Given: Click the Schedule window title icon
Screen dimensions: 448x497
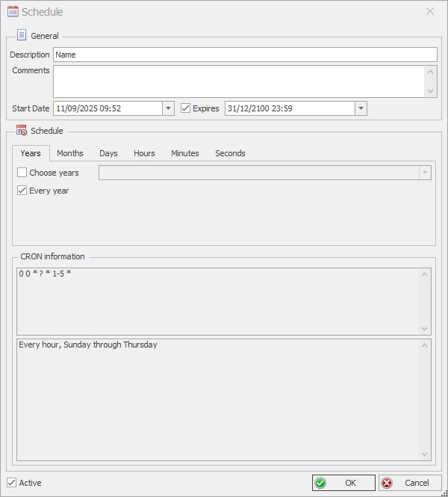Looking at the screenshot, I should [13, 11].
